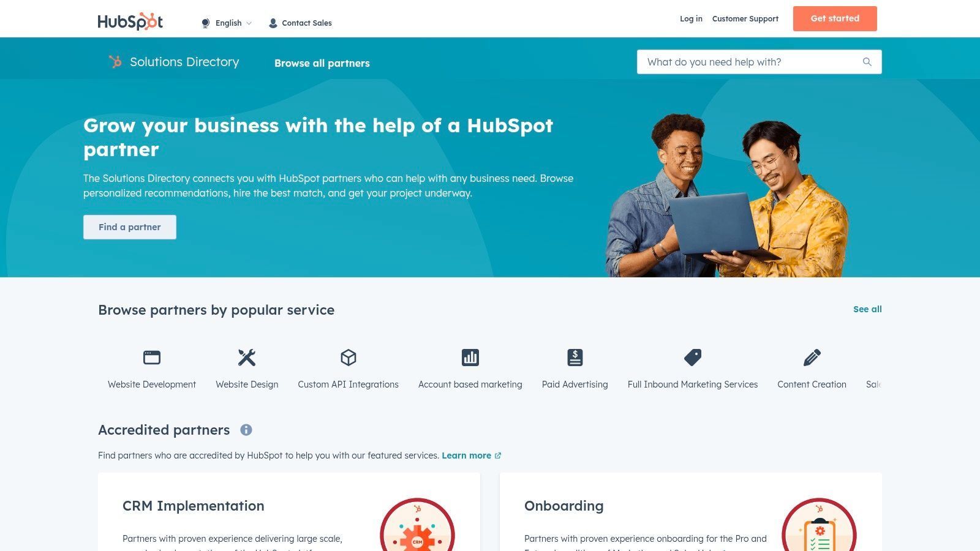Click the Accredited partners info icon

[246, 430]
